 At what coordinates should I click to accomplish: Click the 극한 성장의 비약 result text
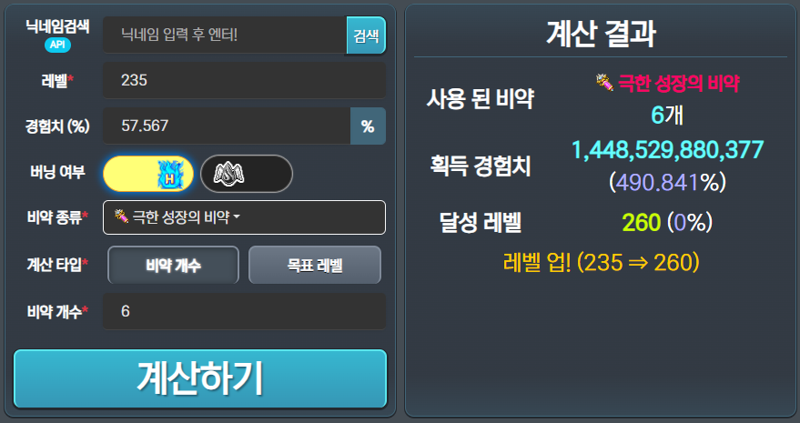[679, 83]
